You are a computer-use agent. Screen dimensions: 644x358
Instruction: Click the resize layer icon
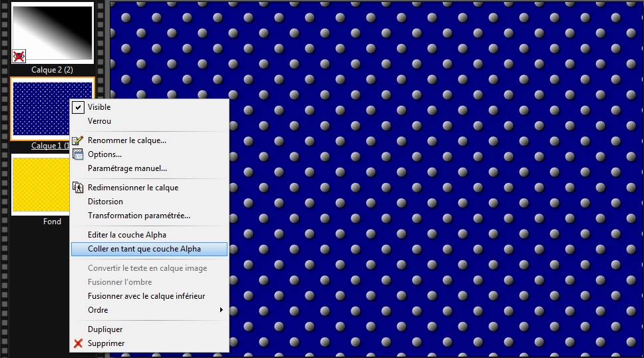[x=78, y=188]
